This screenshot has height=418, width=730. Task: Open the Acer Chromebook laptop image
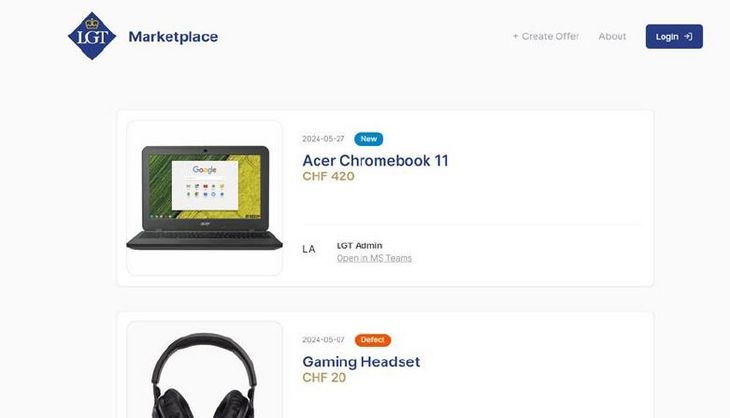pyautogui.click(x=204, y=198)
